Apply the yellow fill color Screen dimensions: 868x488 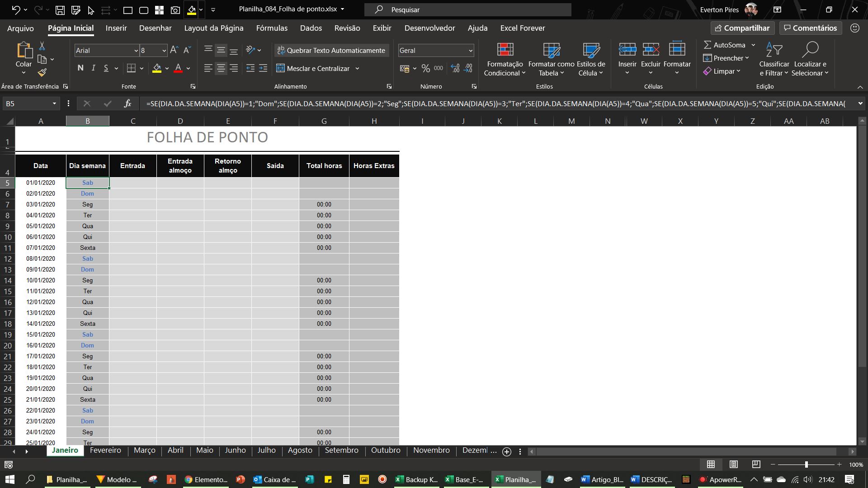point(157,68)
